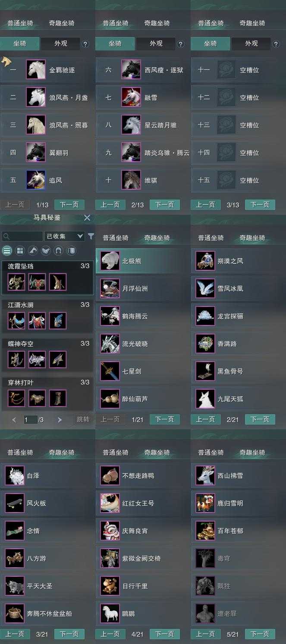Select the 七星剑 sword mount icon
Screen dimensions: 286x644
[x=110, y=371]
